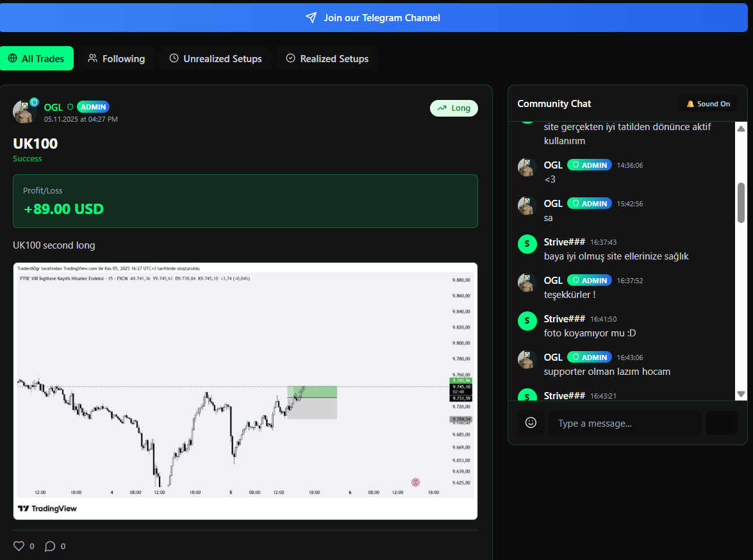This screenshot has height=560, width=753.
Task: Like the UK100 trade post
Action: coord(19,546)
